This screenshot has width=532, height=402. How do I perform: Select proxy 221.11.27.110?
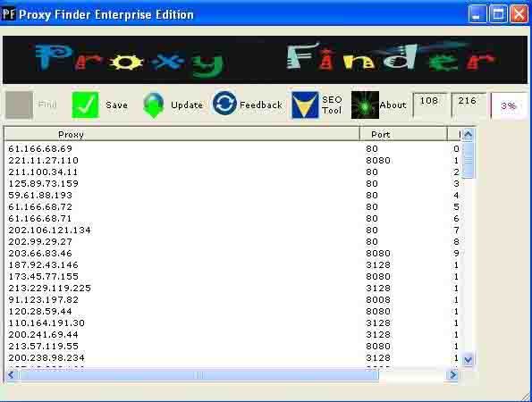(43, 160)
